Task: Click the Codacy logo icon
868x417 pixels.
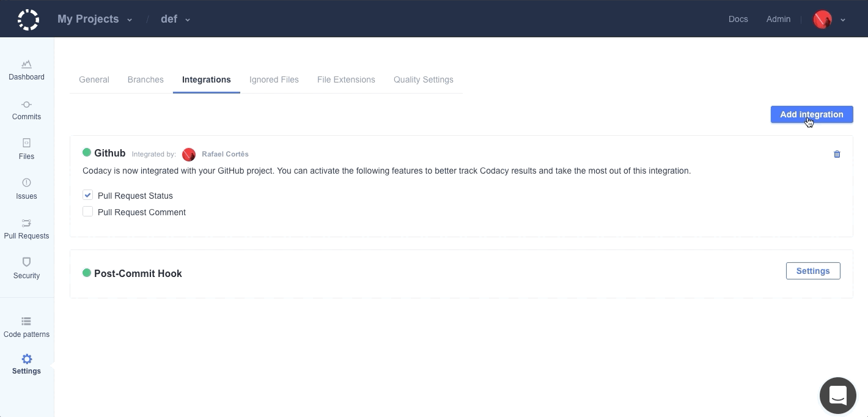Action: pos(28,20)
